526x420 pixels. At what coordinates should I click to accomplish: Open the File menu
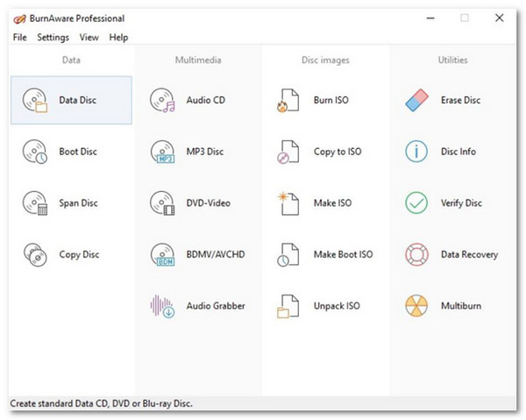20,37
